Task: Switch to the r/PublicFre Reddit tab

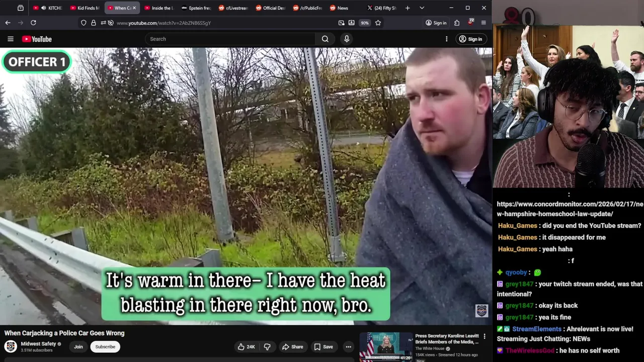Action: click(x=307, y=8)
